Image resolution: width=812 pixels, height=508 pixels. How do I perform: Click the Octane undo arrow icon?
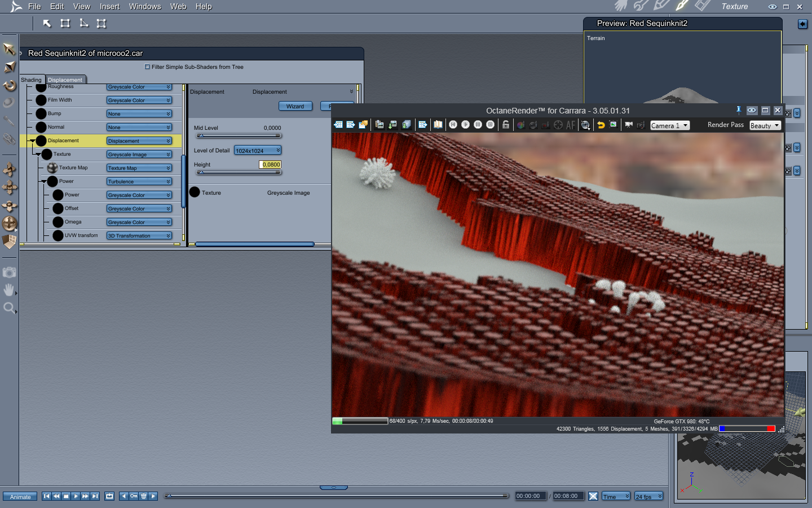[601, 125]
